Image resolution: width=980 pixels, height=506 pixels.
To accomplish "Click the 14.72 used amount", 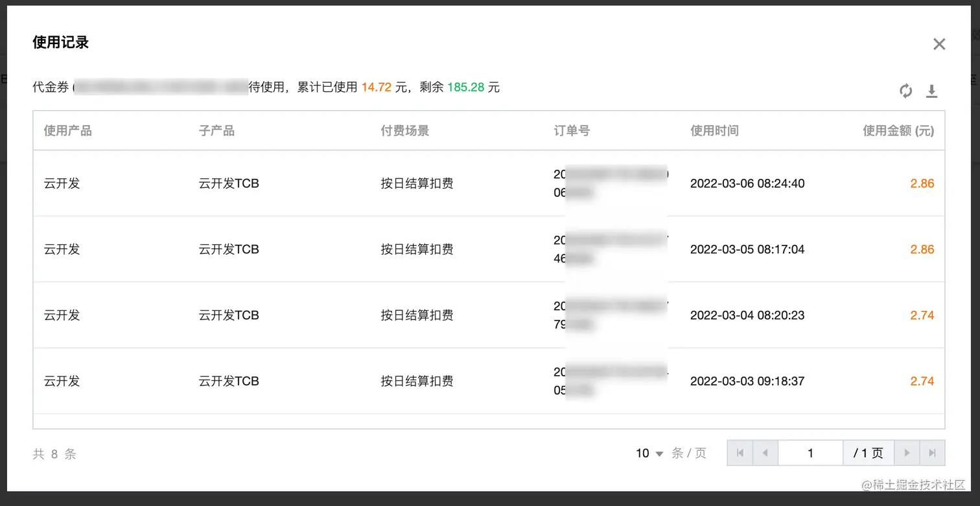I will [x=376, y=87].
